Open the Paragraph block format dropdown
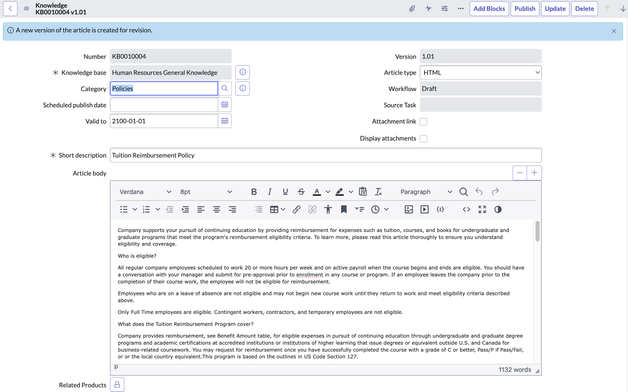 pyautogui.click(x=426, y=192)
